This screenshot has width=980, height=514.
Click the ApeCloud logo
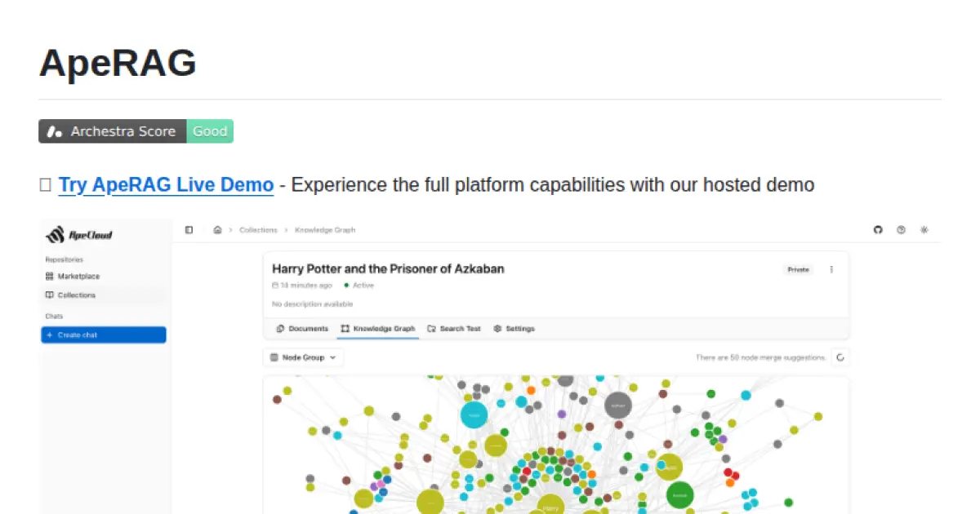[x=79, y=235]
